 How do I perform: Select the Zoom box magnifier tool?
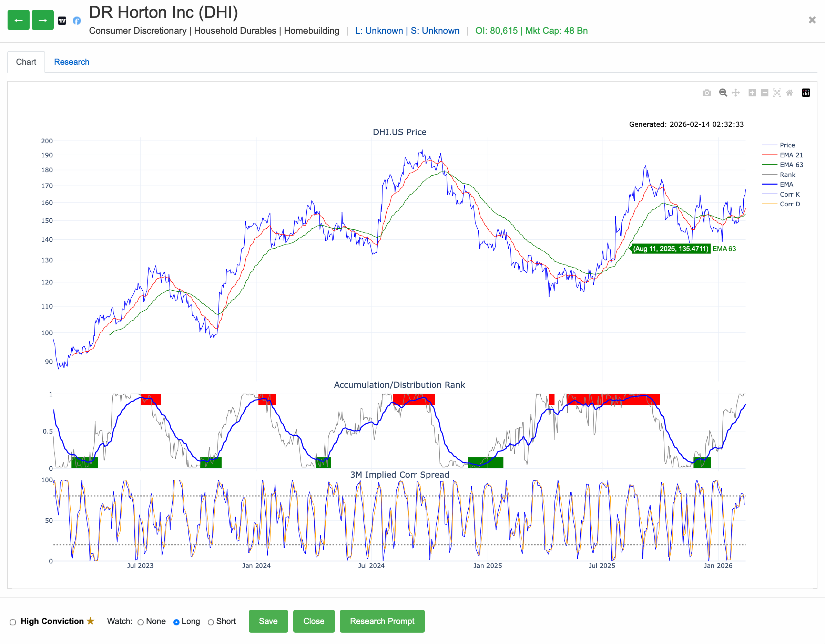click(723, 93)
